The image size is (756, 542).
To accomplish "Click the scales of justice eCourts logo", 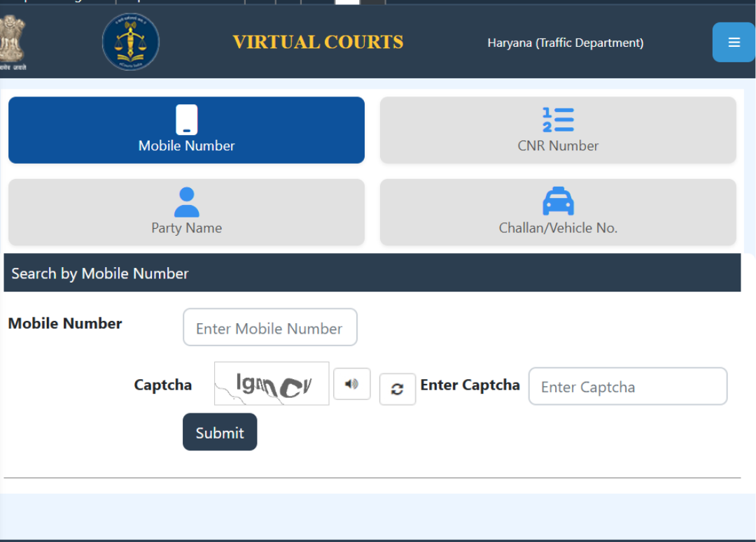I will (131, 42).
